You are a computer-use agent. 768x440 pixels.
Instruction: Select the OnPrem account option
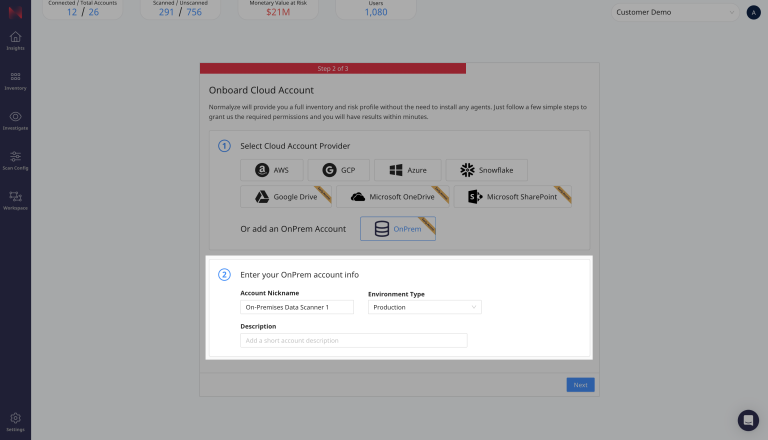click(397, 229)
